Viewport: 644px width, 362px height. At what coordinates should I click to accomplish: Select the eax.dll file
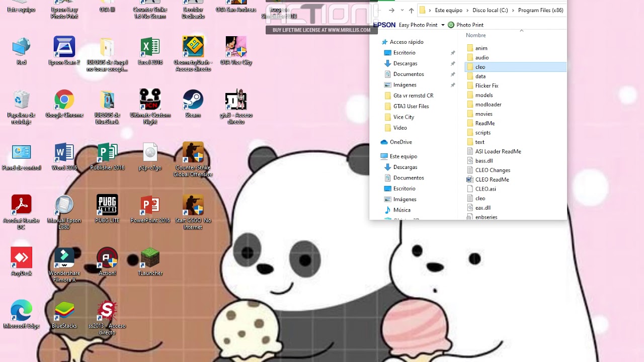[x=482, y=208]
